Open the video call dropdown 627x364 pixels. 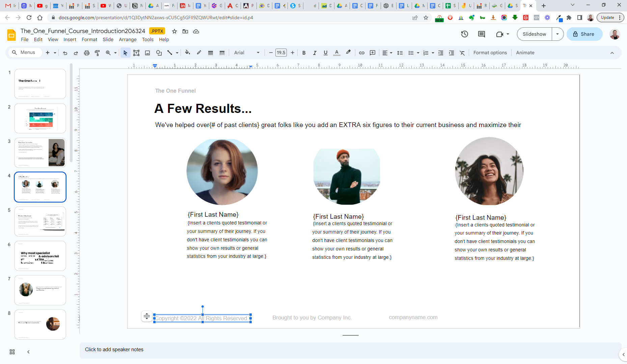(502, 34)
